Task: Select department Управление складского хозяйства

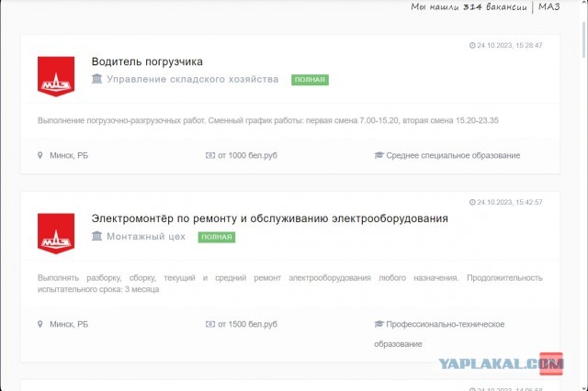Action: pos(193,79)
